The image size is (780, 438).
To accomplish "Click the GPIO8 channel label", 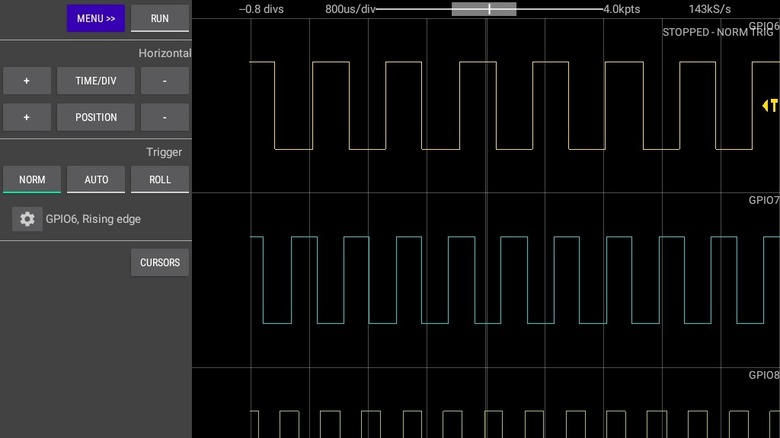I will (763, 375).
